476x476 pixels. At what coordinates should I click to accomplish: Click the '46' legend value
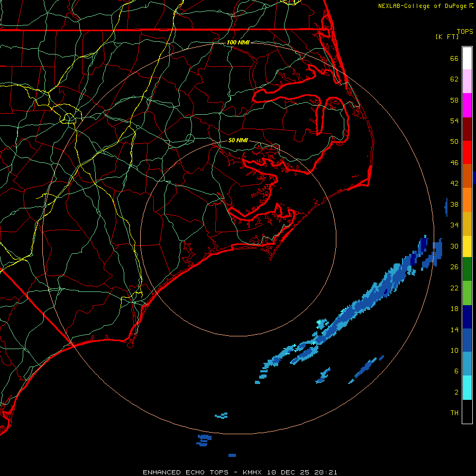(x=454, y=163)
